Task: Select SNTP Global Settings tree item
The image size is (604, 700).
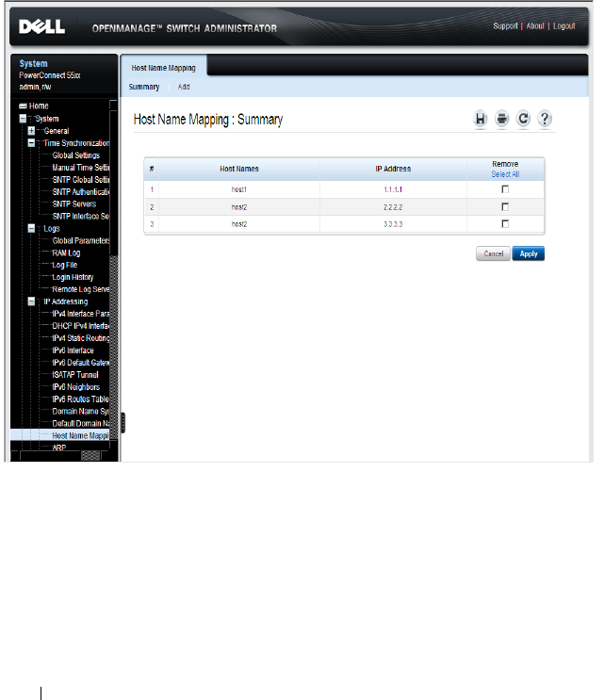Action: [x=81, y=179]
